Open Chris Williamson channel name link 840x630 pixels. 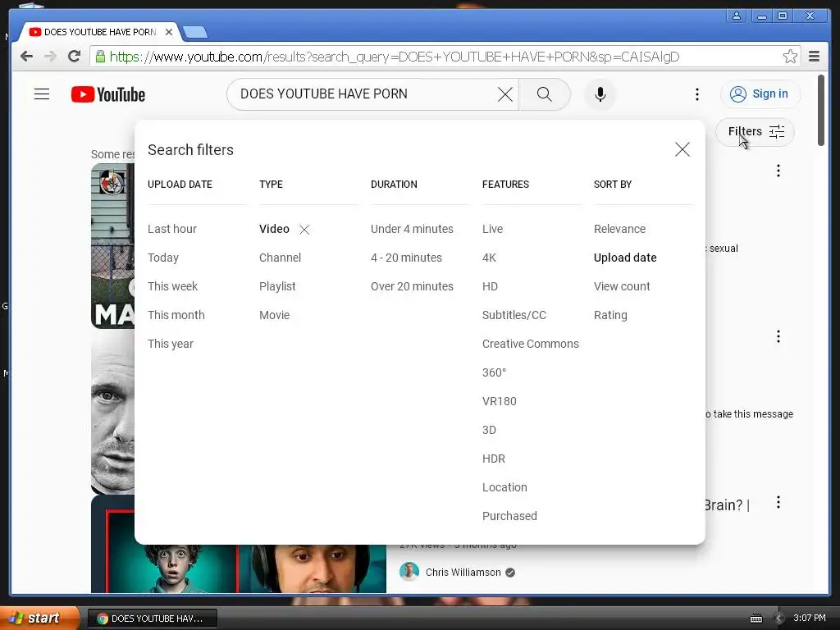(x=463, y=572)
